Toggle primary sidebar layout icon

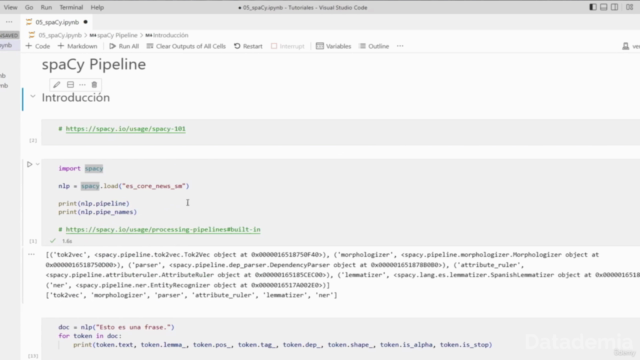point(593,7)
